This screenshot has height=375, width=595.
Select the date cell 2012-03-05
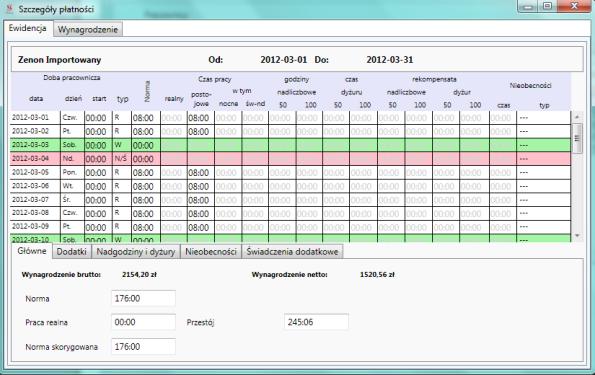[35, 172]
